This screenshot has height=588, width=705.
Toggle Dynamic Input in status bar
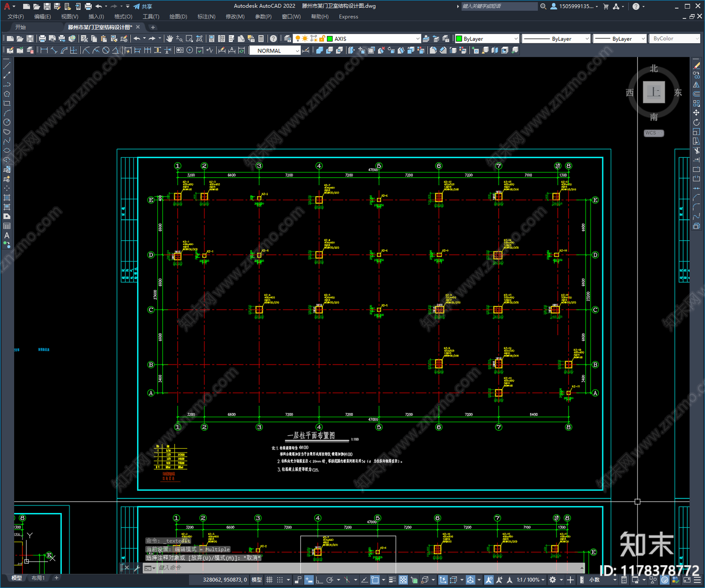309,580
